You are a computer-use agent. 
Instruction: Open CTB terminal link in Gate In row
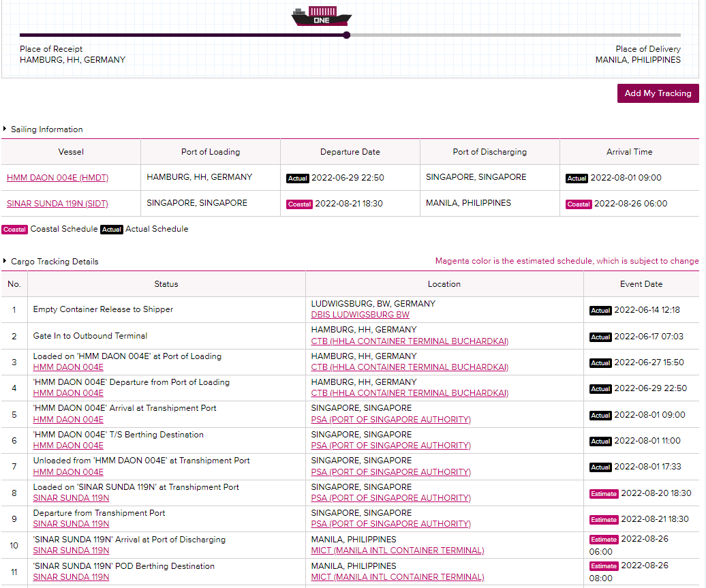click(410, 341)
